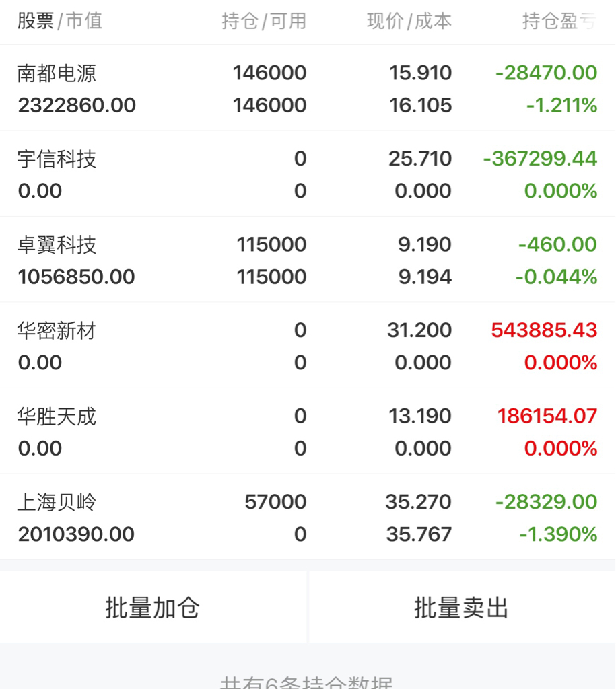Open the 华胜天成 stock entry
The width and height of the screenshot is (616, 689).
(x=308, y=431)
